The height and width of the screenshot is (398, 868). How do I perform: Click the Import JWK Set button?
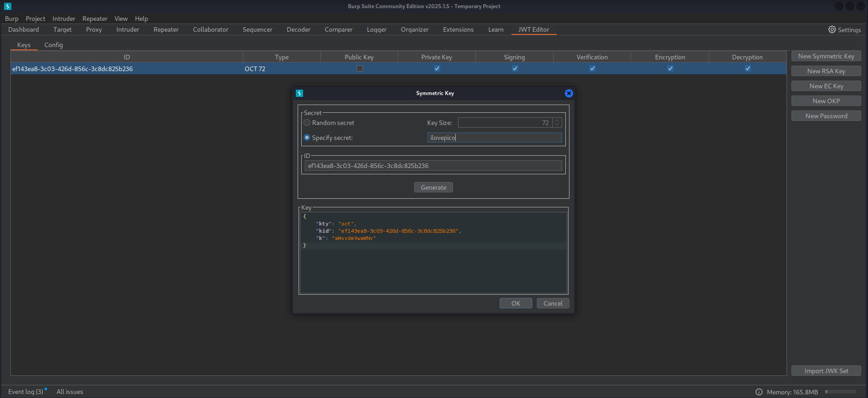tap(826, 371)
